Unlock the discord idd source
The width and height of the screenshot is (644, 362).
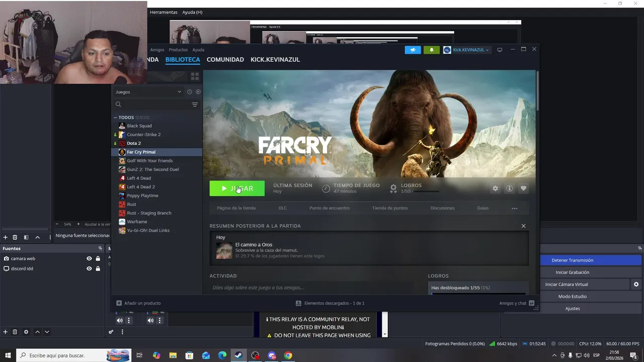[98, 268]
